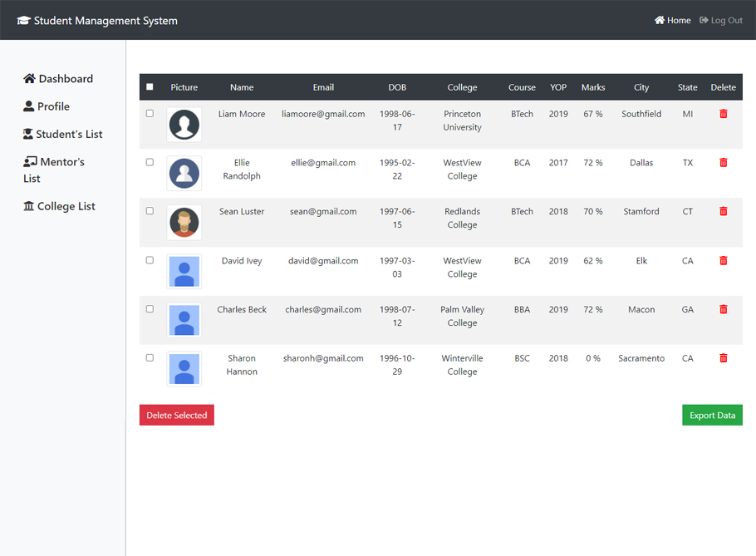Click the Export Data button

click(x=712, y=415)
